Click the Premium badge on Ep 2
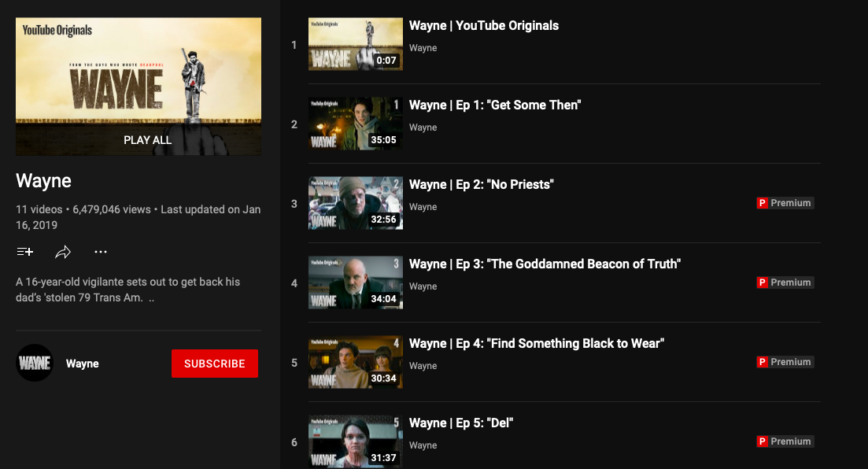 (785, 203)
